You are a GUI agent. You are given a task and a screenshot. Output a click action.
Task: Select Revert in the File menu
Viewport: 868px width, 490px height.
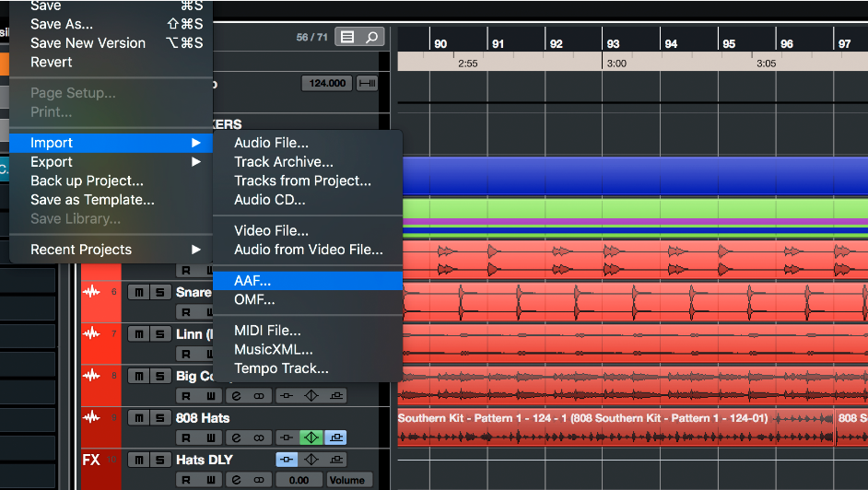coord(111,62)
